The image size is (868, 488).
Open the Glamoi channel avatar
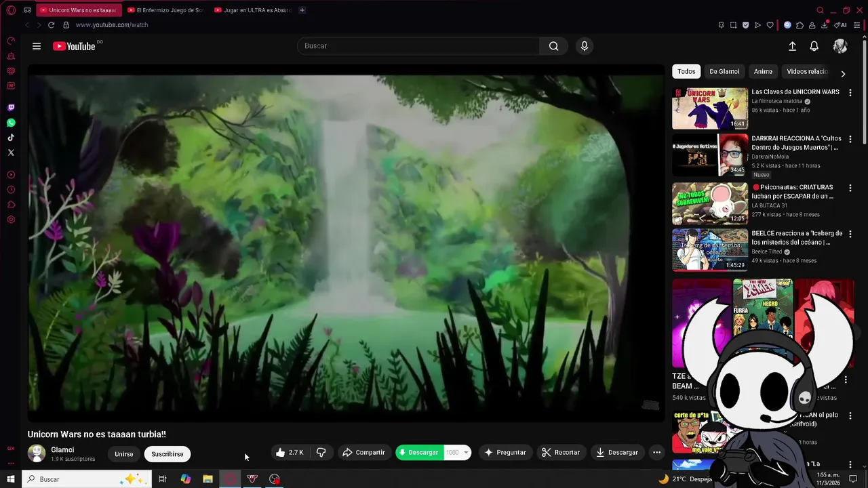37,453
